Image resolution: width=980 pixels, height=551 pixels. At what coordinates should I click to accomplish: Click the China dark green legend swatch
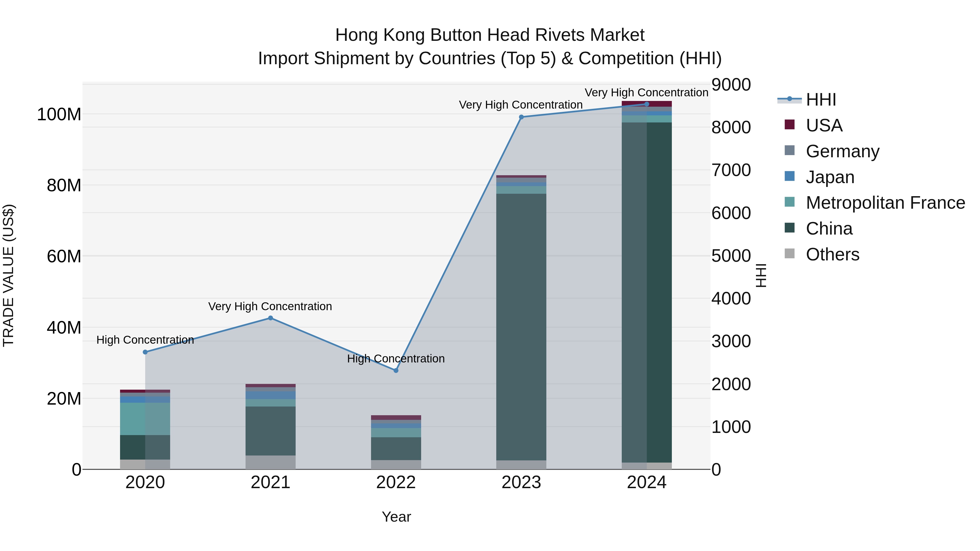tap(789, 228)
